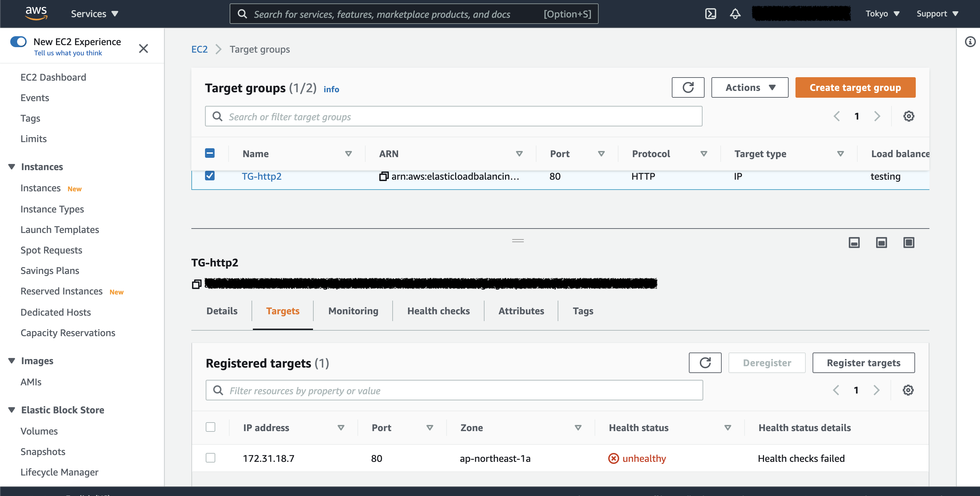Screen dimensions: 980x496
Task: Open the notifications bell
Action: tap(735, 14)
